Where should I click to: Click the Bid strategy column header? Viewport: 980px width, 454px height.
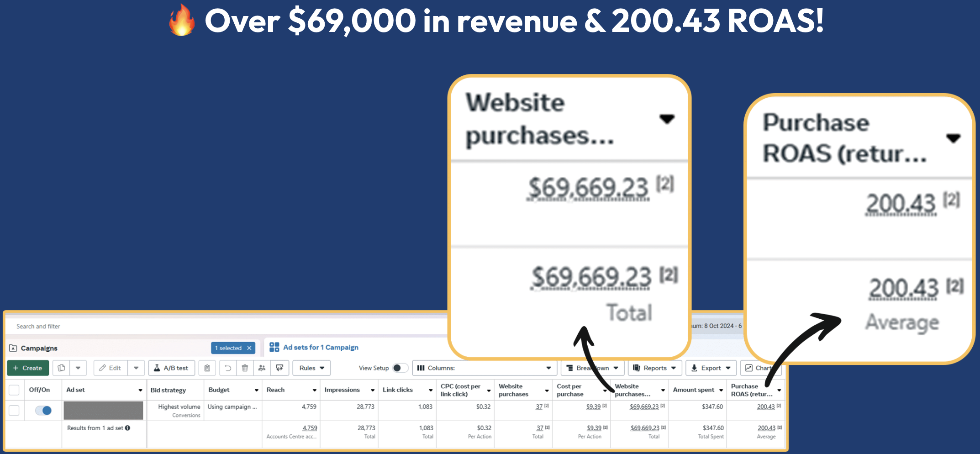coord(168,390)
